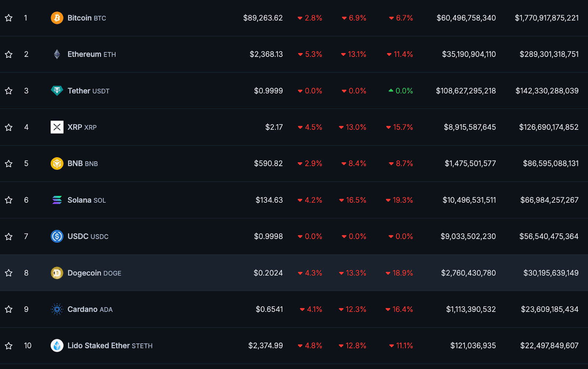This screenshot has height=369, width=588.
Task: Open the Tether USDT coin page
Action: click(x=89, y=91)
